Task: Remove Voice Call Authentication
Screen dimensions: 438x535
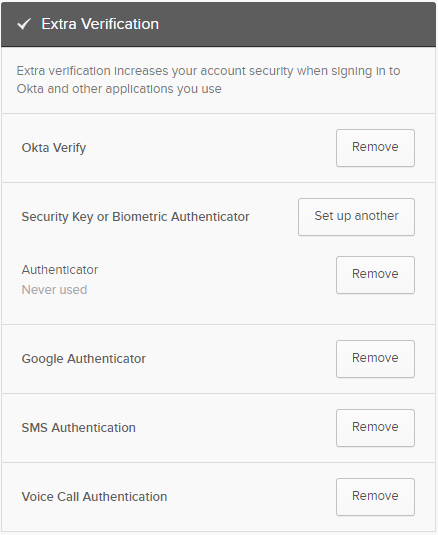Action: [x=375, y=497]
